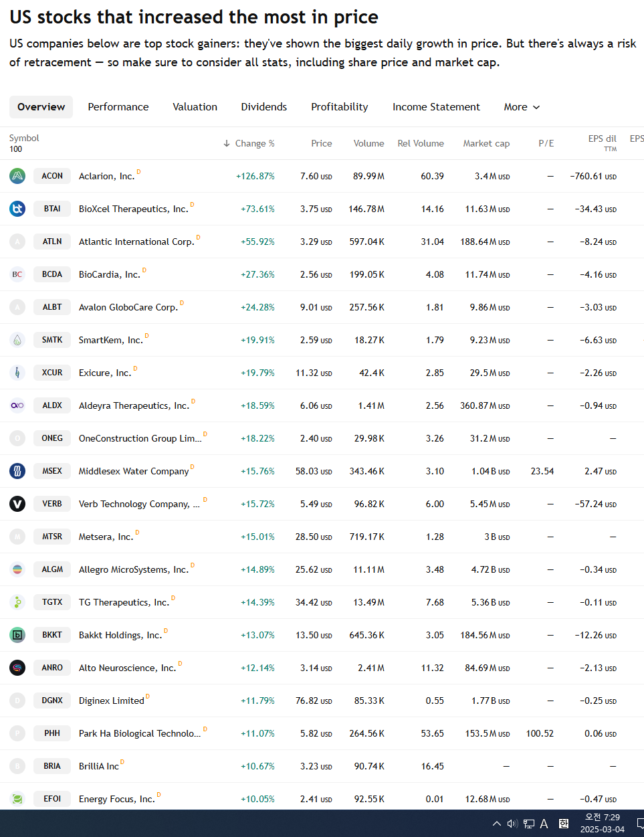Click the BioXcel BTAI company logo icon
Screen dimensions: 644x837
pyautogui.click(x=17, y=209)
